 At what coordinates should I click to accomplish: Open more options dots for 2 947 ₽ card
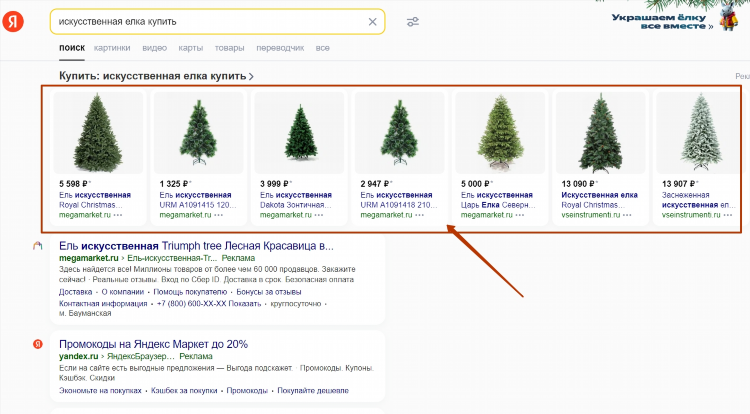(419, 215)
